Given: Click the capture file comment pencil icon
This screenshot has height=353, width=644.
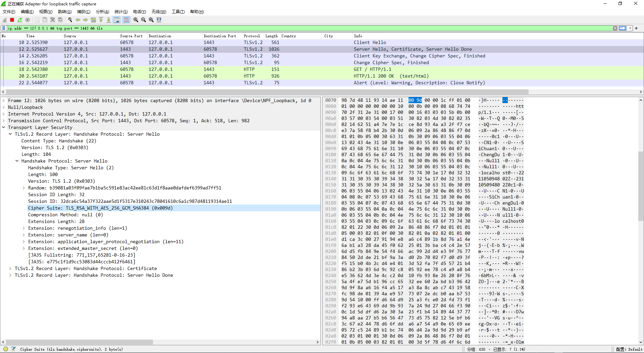Looking at the screenshot, I should click(13, 349).
